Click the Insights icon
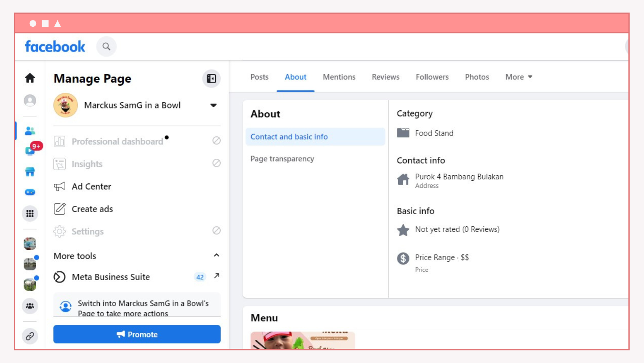 [x=60, y=164]
